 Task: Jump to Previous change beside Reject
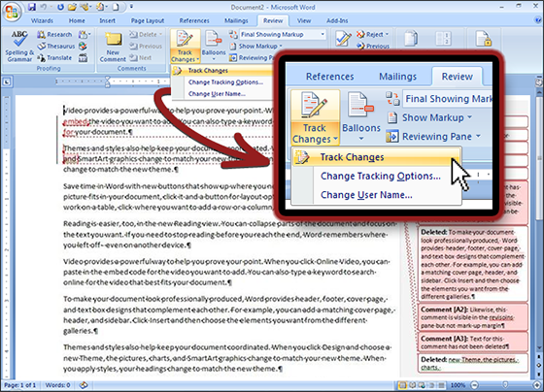(x=373, y=47)
